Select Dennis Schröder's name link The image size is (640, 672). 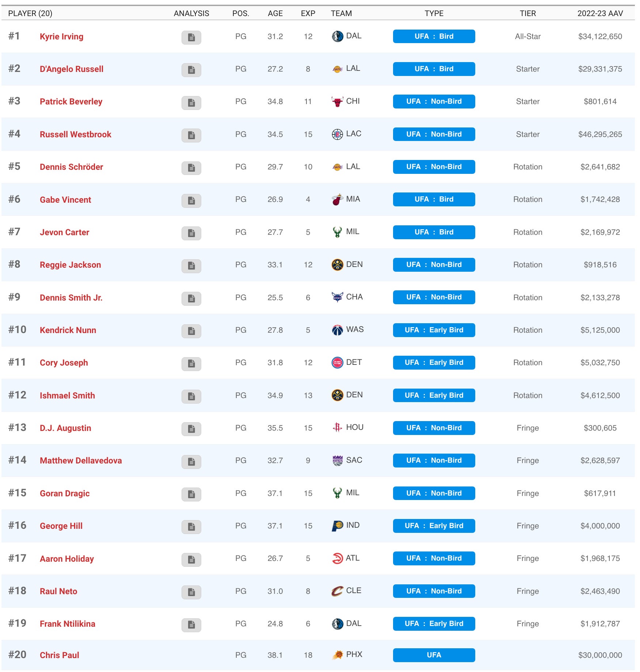tap(72, 167)
